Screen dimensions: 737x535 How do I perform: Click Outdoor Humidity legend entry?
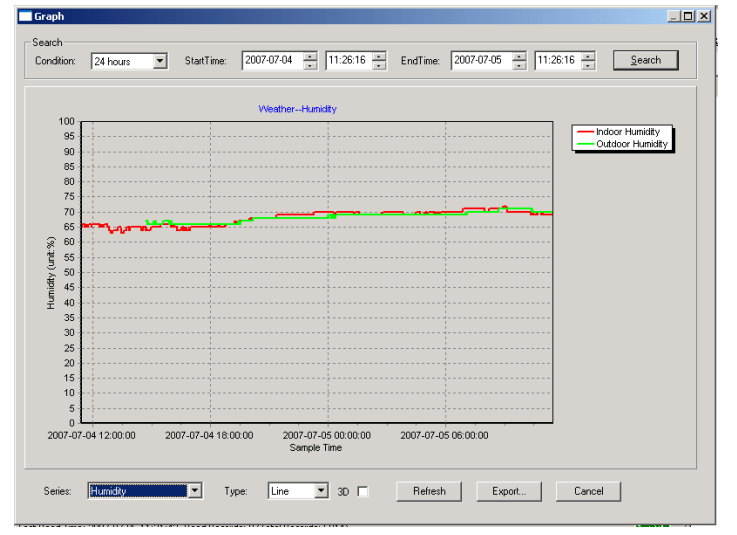622,144
